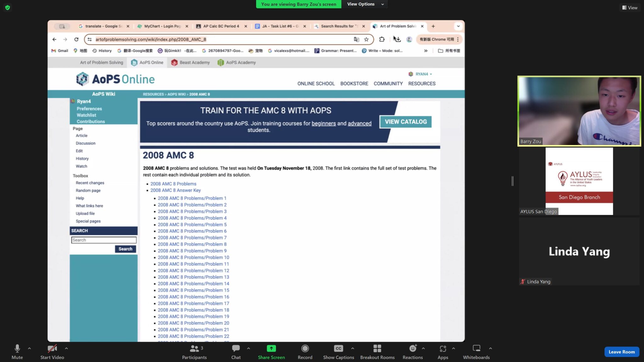Open the 2008 AMC 8 Answer Key link
This screenshot has width=644, height=362.
coord(175,190)
